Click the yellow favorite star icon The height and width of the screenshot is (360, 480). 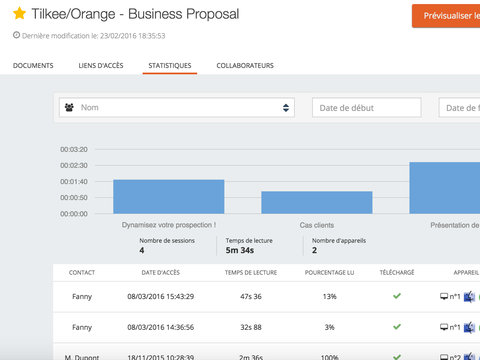[20, 14]
